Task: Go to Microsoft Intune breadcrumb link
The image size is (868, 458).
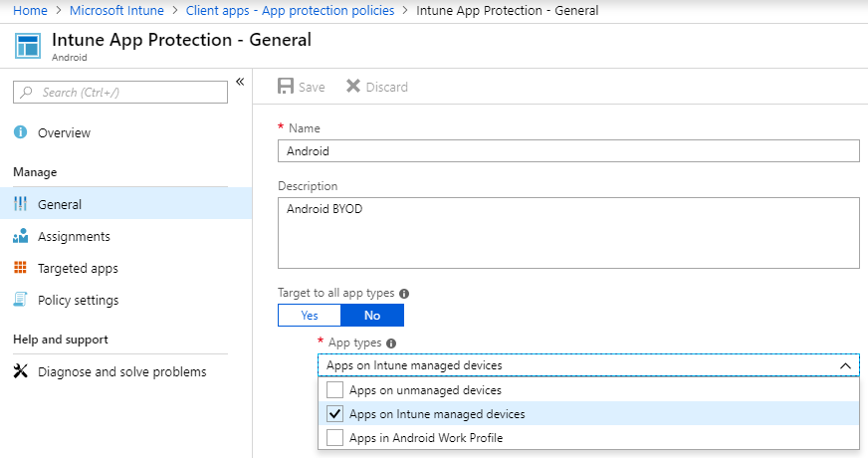Action: coord(117,10)
